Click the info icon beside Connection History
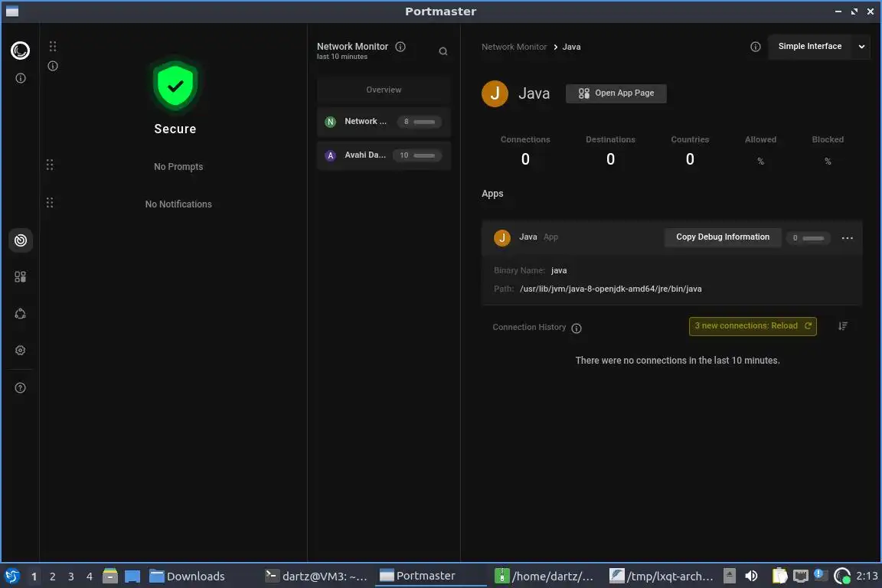This screenshot has width=882, height=588. click(x=577, y=328)
